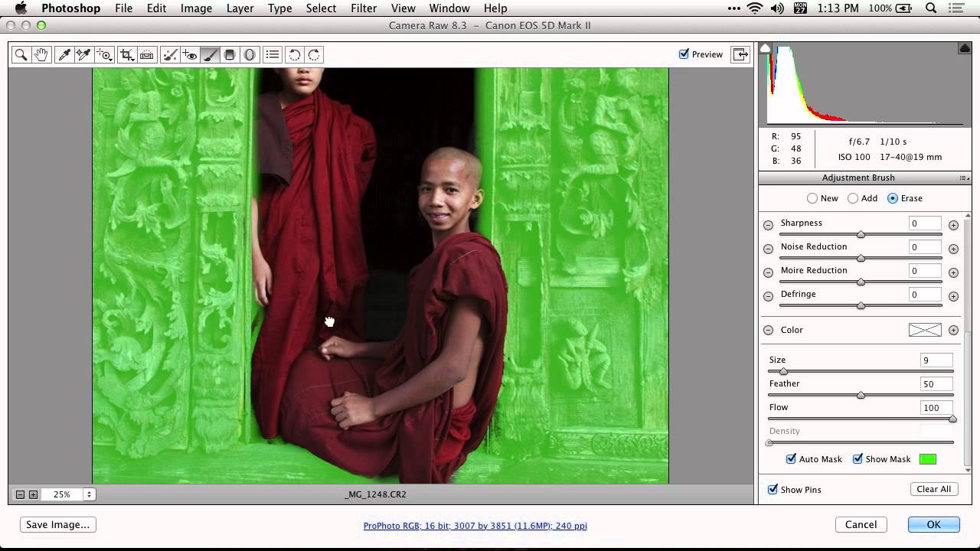Open the Camera Raw preferences dialog icon
980x551 pixels.
click(x=273, y=54)
